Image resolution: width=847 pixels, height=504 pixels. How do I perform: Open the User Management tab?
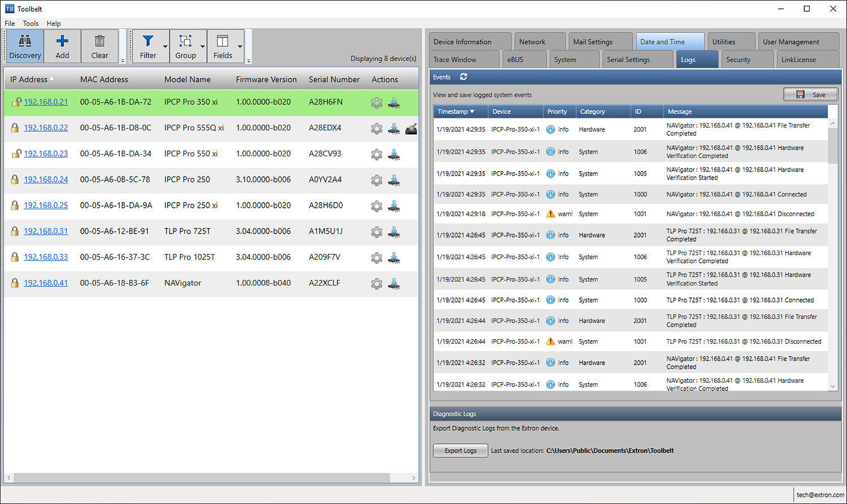coord(798,42)
